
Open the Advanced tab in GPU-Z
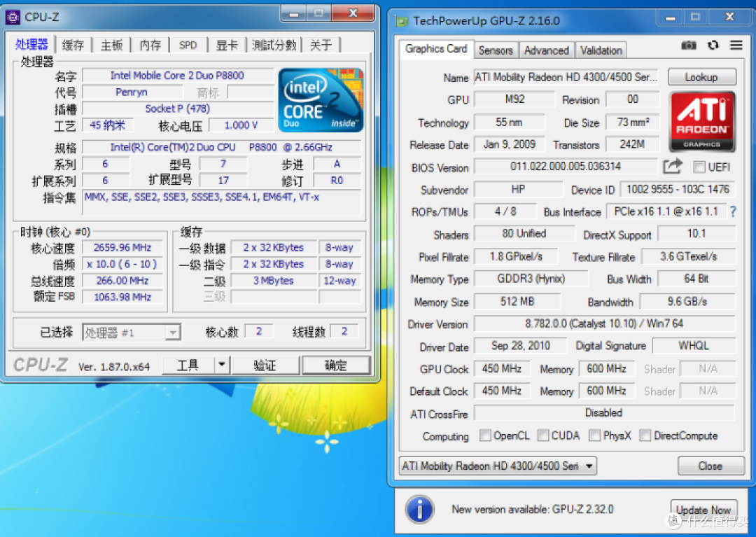pos(546,50)
